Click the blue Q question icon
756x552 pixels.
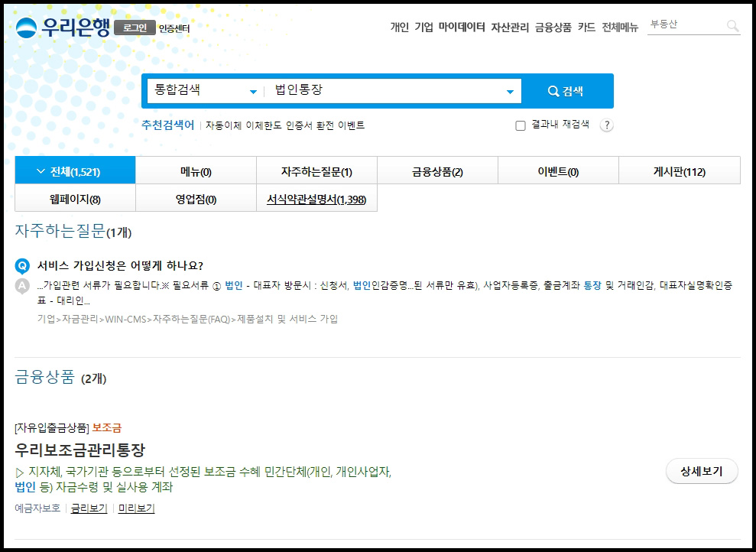click(x=22, y=265)
